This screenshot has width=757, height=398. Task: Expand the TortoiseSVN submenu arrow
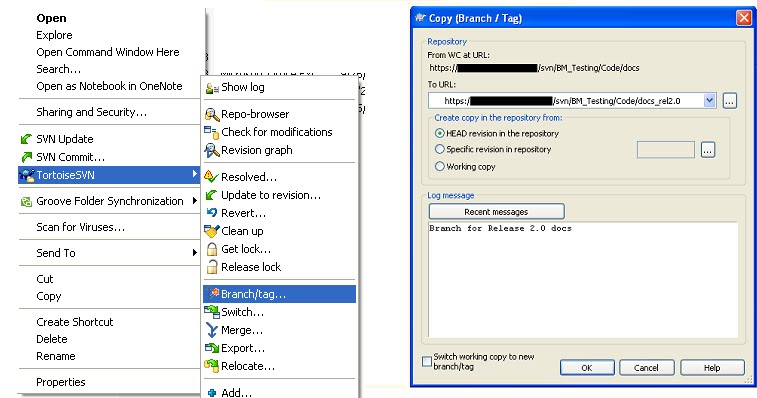194,174
